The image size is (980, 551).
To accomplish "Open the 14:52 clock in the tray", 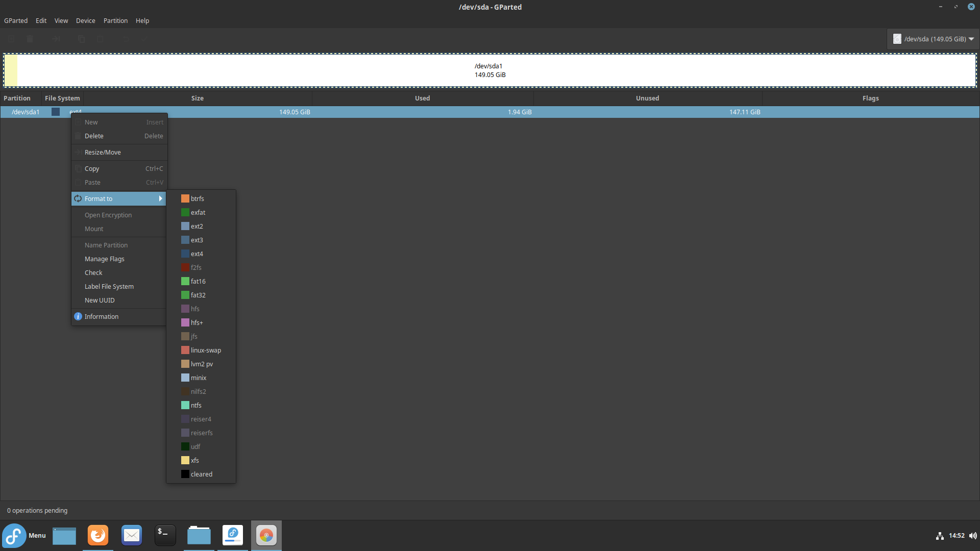I will [x=957, y=536].
